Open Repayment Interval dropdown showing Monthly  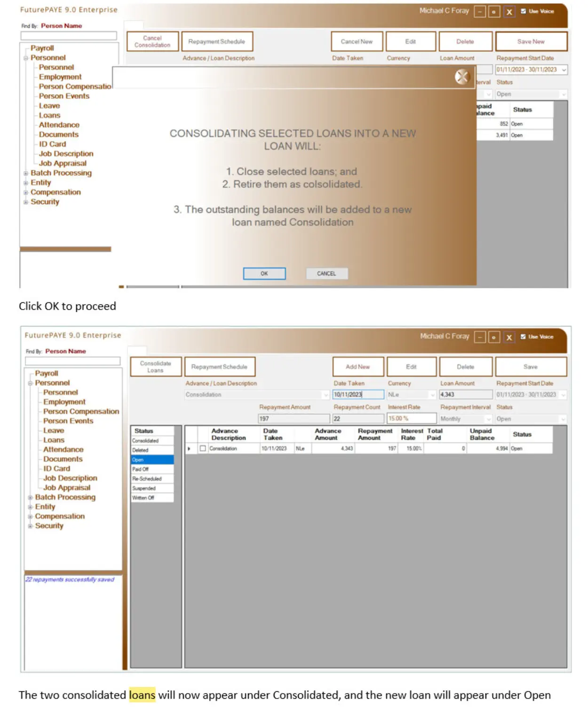click(x=488, y=419)
